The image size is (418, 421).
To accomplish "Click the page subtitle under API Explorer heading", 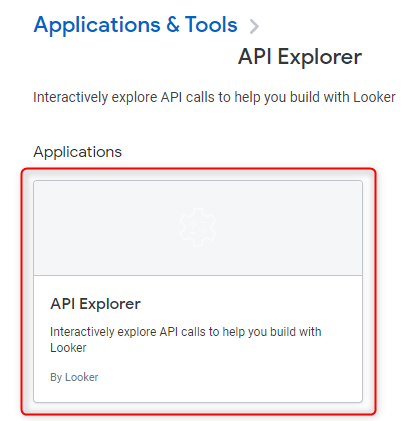I will [x=214, y=97].
